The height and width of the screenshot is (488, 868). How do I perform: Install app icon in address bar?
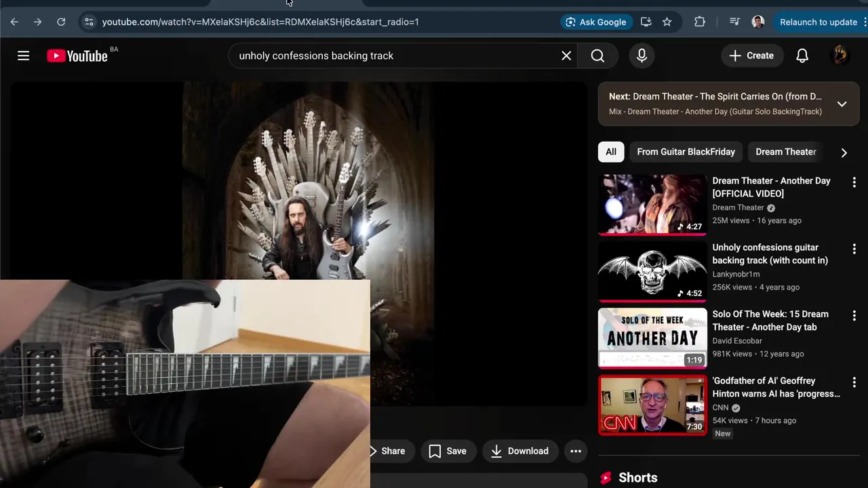646,22
